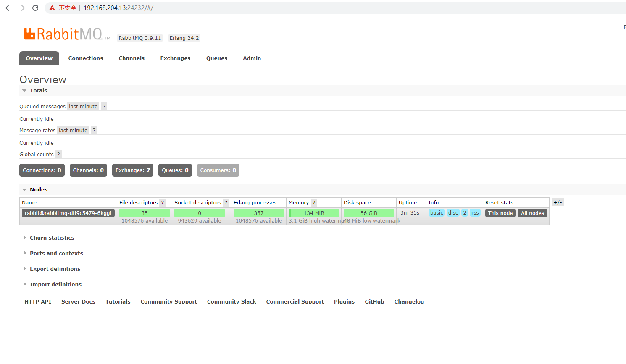Click the Consumers: 0 count button

(218, 170)
